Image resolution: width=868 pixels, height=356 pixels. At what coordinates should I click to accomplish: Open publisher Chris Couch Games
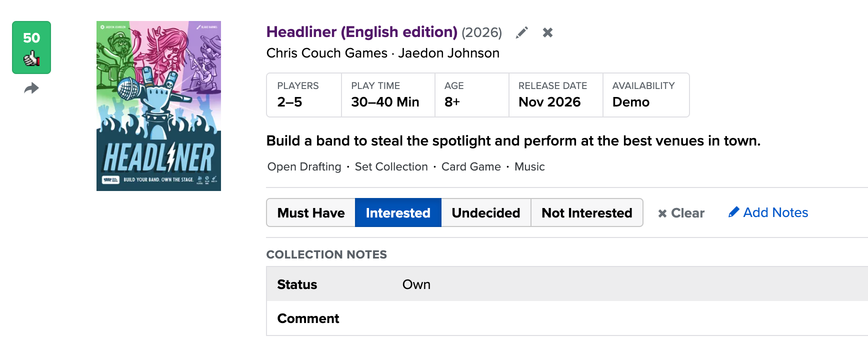pyautogui.click(x=326, y=53)
